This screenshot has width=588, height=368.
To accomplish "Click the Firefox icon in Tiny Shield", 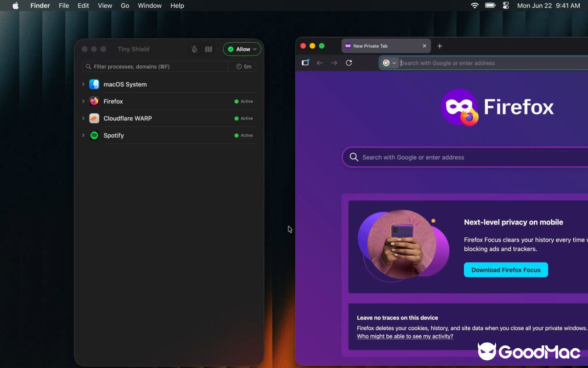I will pyautogui.click(x=94, y=101).
